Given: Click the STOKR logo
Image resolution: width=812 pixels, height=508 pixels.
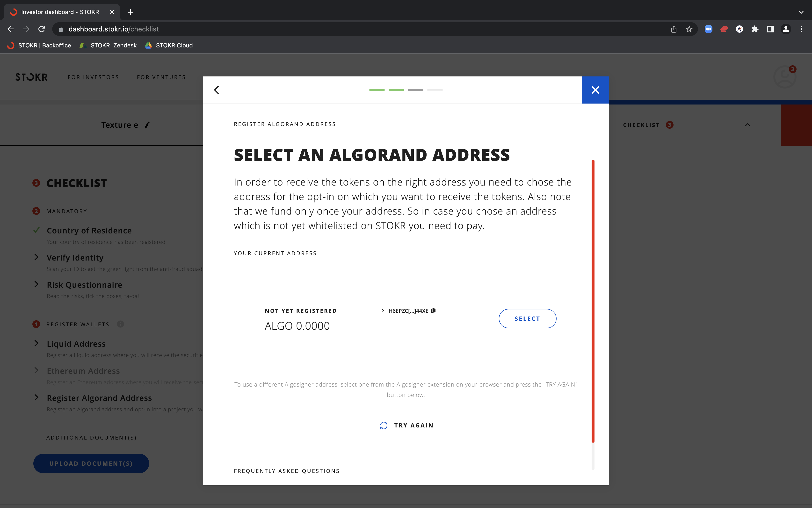Looking at the screenshot, I should (31, 77).
